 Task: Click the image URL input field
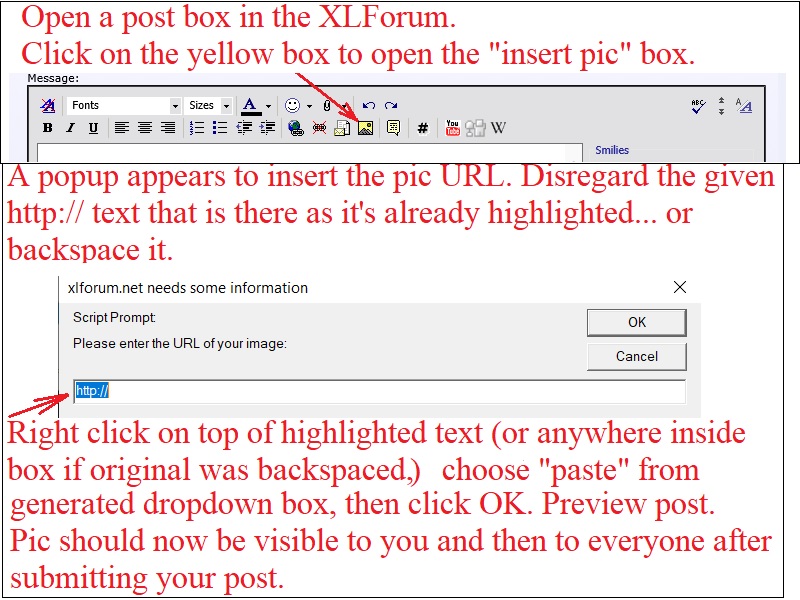(x=380, y=391)
